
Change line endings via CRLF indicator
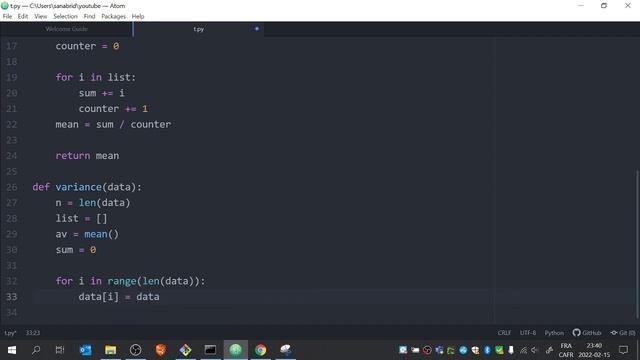click(x=504, y=333)
